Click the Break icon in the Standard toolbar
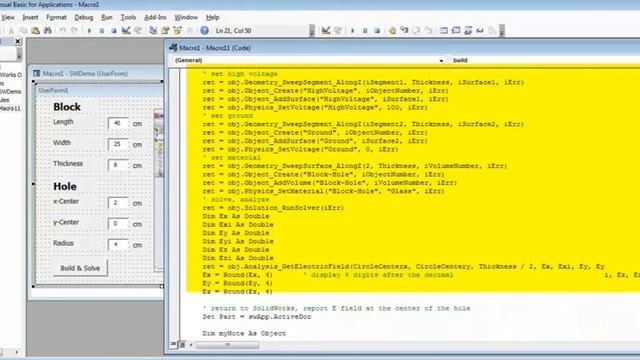This screenshot has height=360, width=640. click(102, 31)
